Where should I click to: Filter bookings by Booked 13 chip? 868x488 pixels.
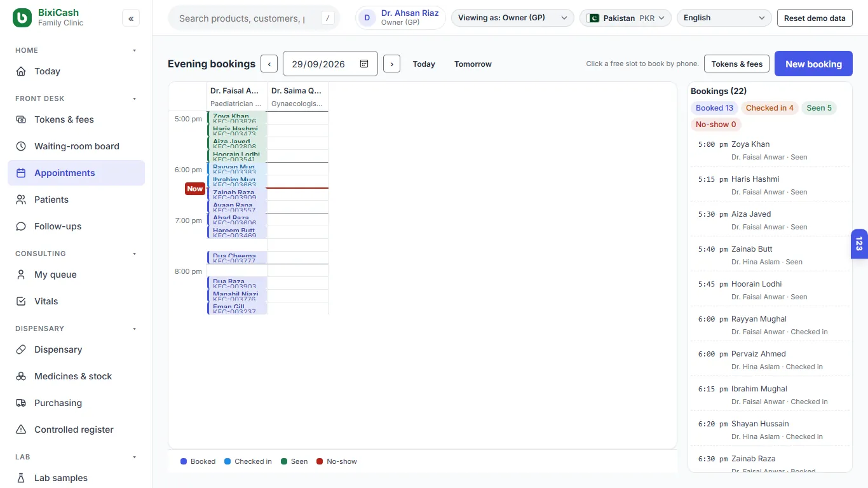714,108
